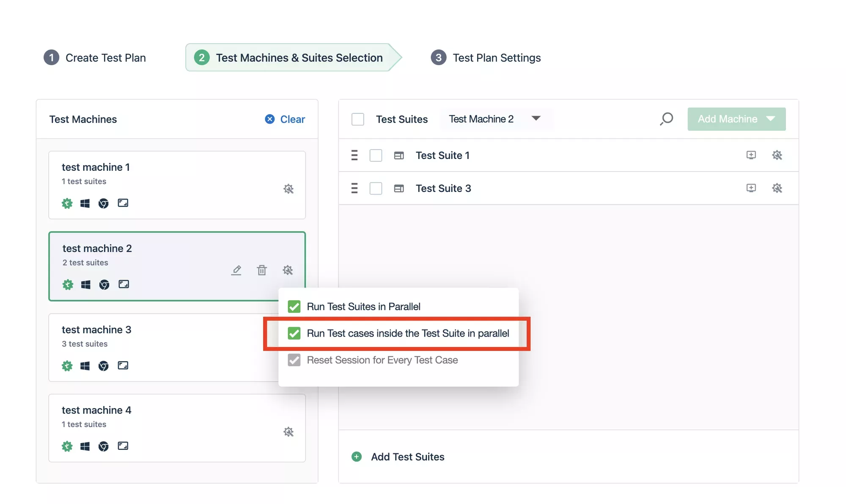
Task: Click the settings gear icon on Test Suite 1
Action: [776, 155]
